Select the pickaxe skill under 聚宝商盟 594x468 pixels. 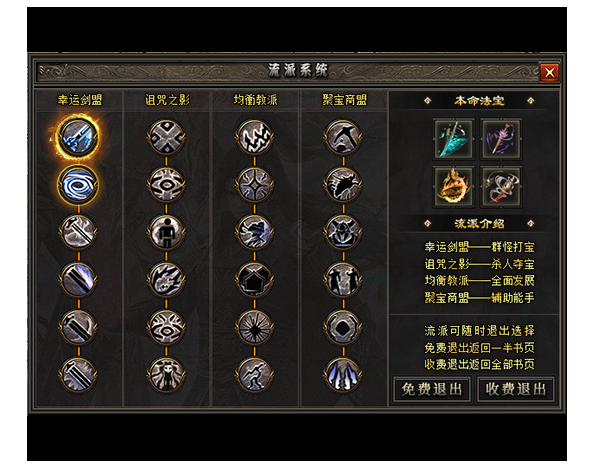343,137
